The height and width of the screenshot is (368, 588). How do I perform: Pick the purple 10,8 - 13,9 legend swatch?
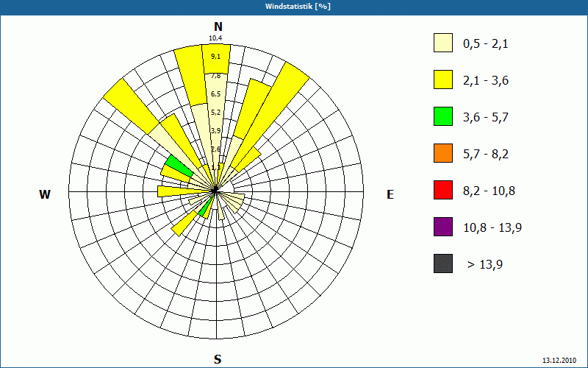pyautogui.click(x=443, y=227)
